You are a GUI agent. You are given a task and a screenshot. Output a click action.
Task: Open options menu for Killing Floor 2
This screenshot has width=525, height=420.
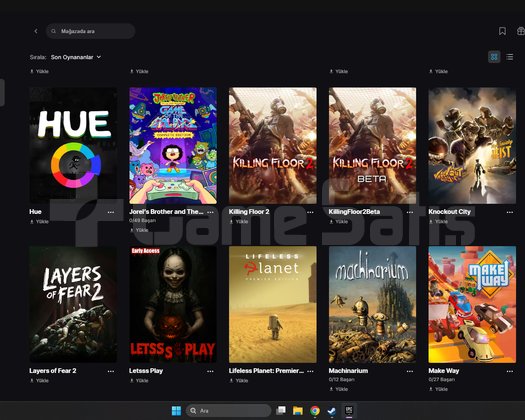[x=310, y=212]
